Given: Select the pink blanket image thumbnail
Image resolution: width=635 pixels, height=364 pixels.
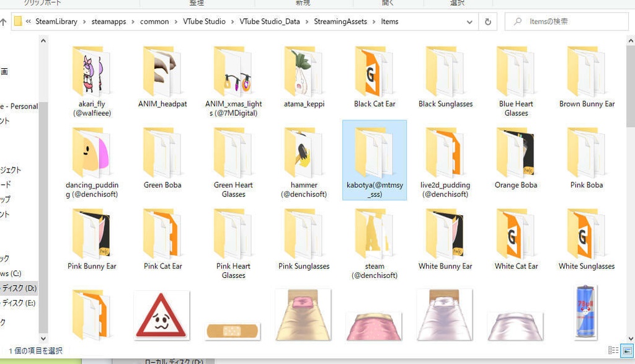Looking at the screenshot, I should (374, 326).
